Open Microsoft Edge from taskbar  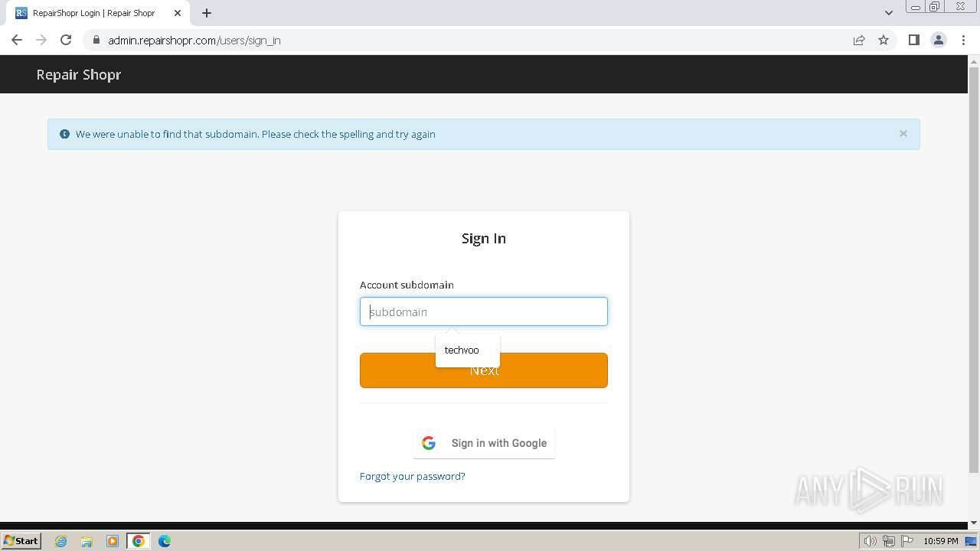[x=165, y=541]
